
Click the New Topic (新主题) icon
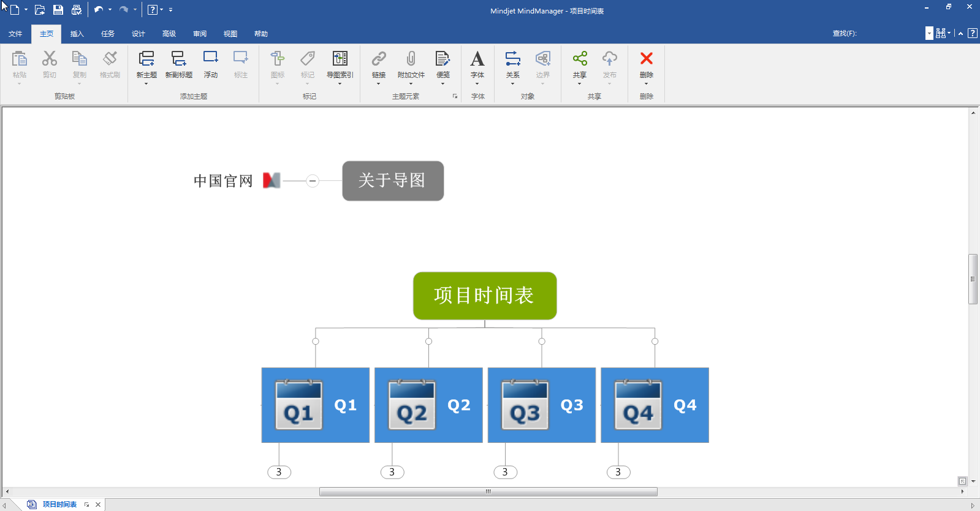pyautogui.click(x=146, y=59)
